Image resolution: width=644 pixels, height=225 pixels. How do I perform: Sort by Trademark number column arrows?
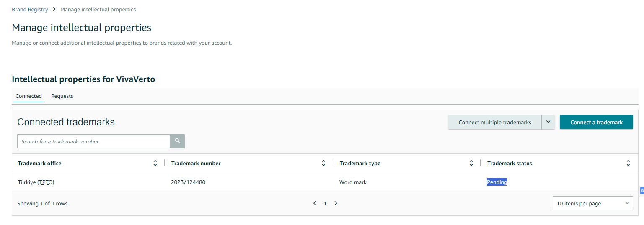click(x=323, y=164)
